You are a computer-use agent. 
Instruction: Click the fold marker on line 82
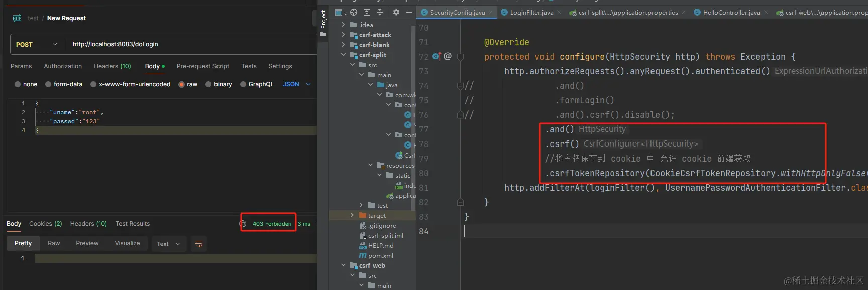(x=460, y=202)
